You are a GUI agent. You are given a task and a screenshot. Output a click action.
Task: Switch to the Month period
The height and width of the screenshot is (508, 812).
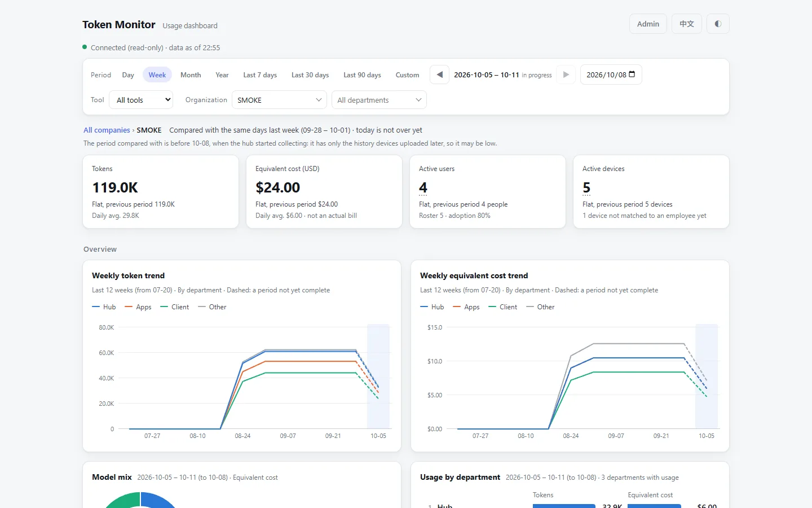click(191, 75)
